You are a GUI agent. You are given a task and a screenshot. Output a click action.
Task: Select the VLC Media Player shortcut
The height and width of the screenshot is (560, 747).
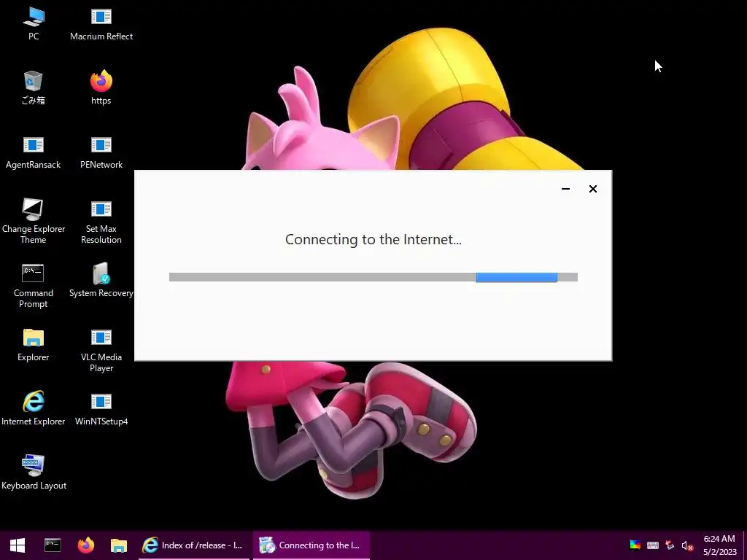pyautogui.click(x=101, y=350)
